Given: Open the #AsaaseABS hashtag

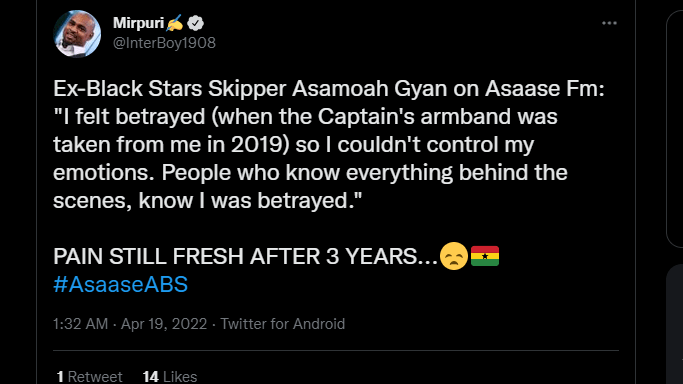Looking at the screenshot, I should click(121, 284).
